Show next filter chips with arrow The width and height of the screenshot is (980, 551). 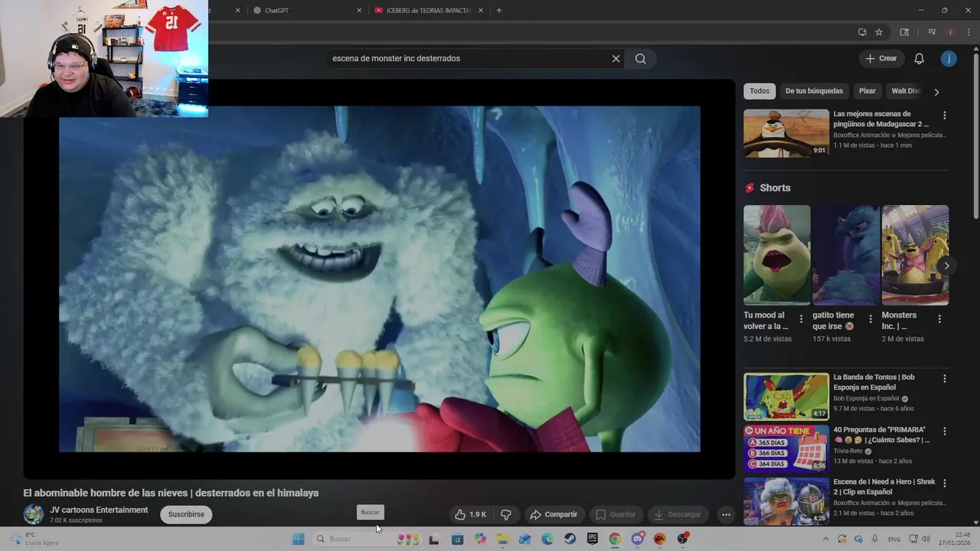click(936, 92)
